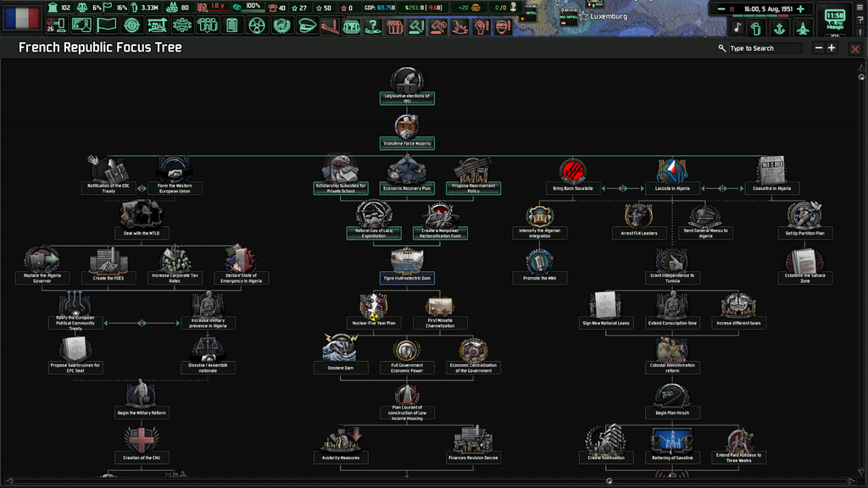
Task: Open the recruit and deploy soldiers icon
Action: pyautogui.click(x=207, y=25)
